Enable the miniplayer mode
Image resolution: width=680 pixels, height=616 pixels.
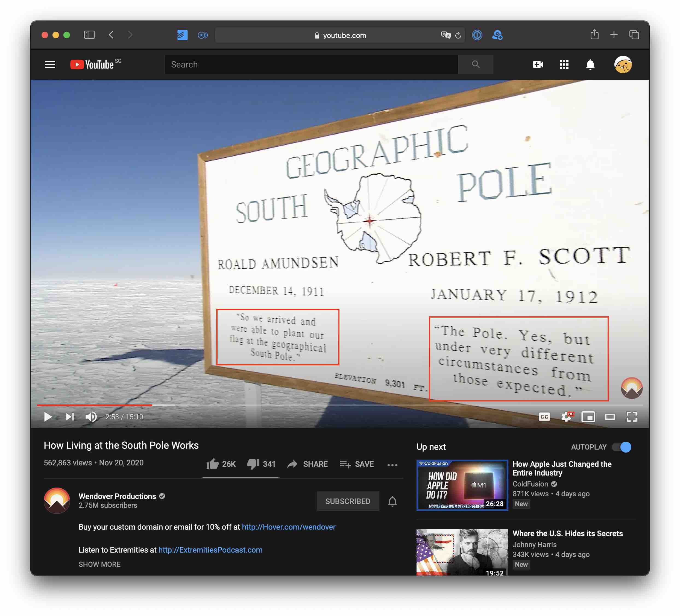588,417
